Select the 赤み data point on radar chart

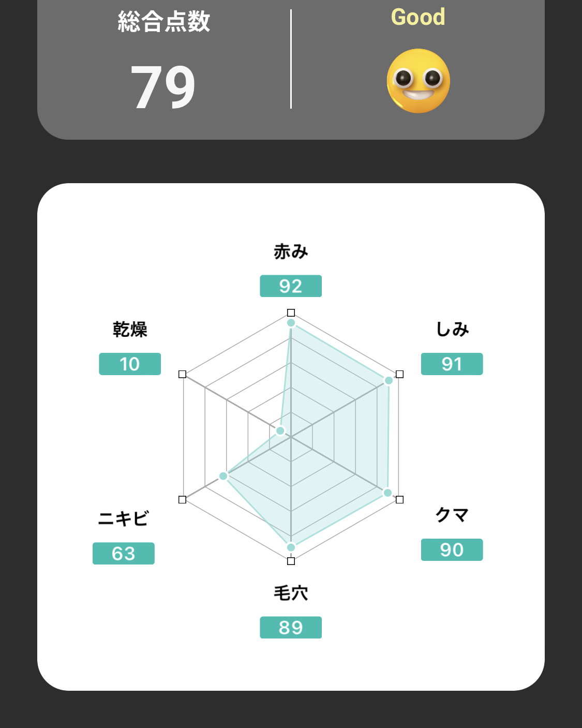tap(291, 323)
